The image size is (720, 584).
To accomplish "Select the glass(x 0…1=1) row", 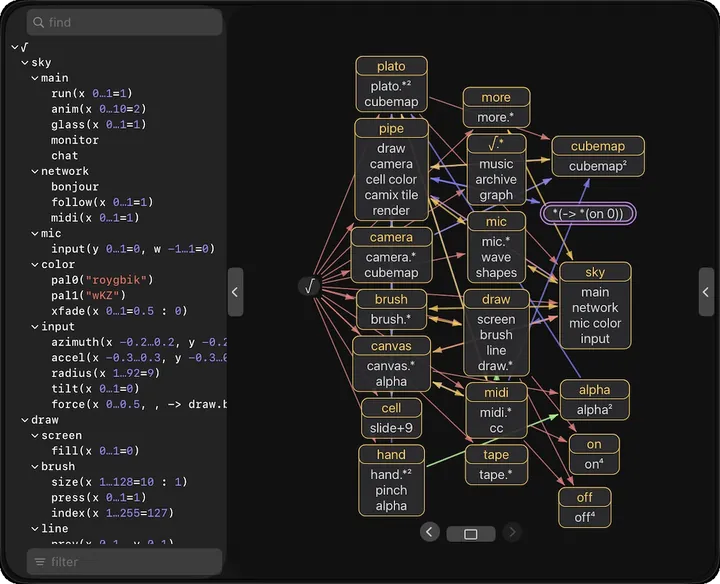I will tap(99, 124).
